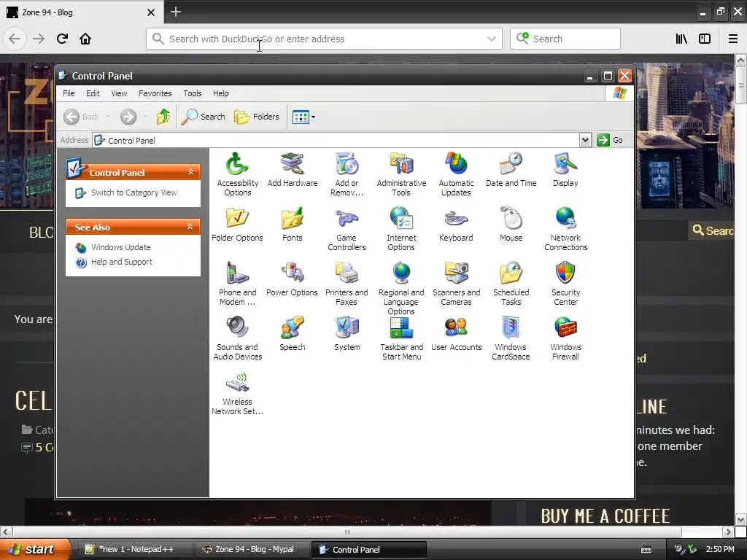Viewport: 747px width, 560px height.
Task: Open Internet Options icon
Action: click(x=401, y=229)
